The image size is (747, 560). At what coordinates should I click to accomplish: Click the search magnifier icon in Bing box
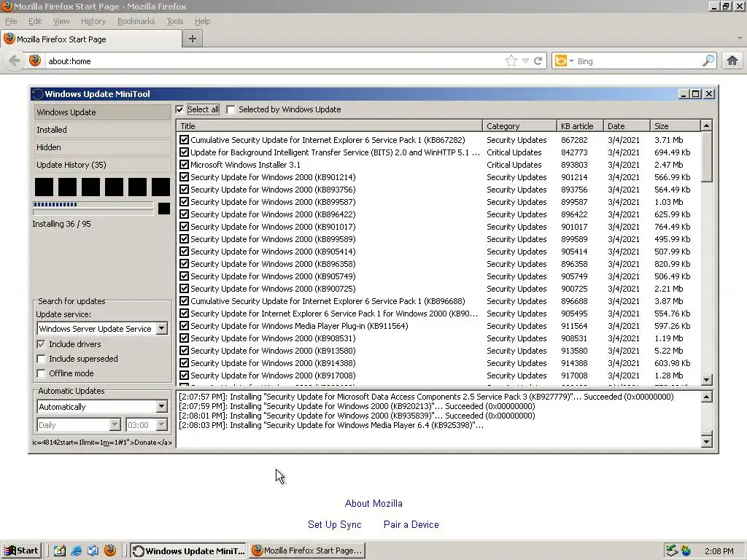pos(708,61)
